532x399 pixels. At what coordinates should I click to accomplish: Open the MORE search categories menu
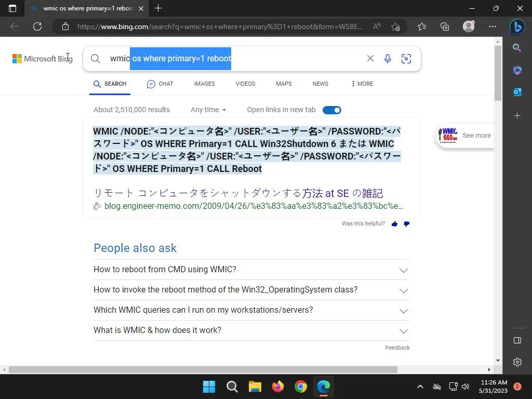tap(362, 84)
